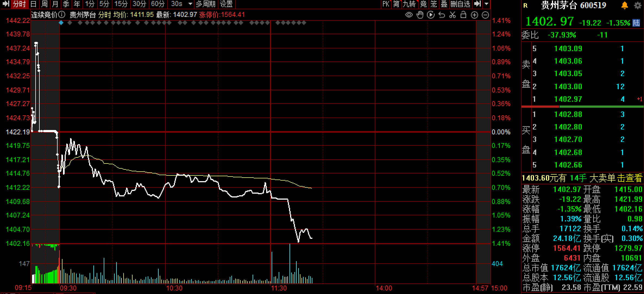The width and height of the screenshot is (644, 294).
Task: Click the info icon beside 连续竞价
Action: coord(62,14)
